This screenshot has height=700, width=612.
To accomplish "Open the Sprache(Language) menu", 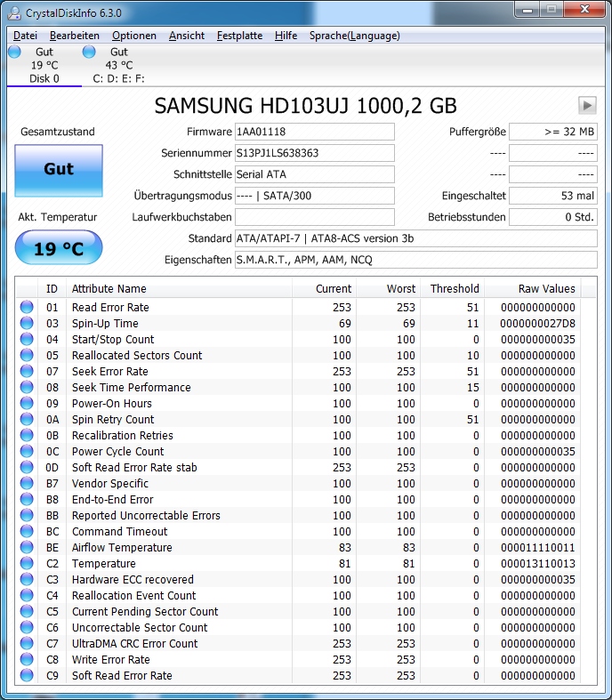I will click(x=354, y=36).
